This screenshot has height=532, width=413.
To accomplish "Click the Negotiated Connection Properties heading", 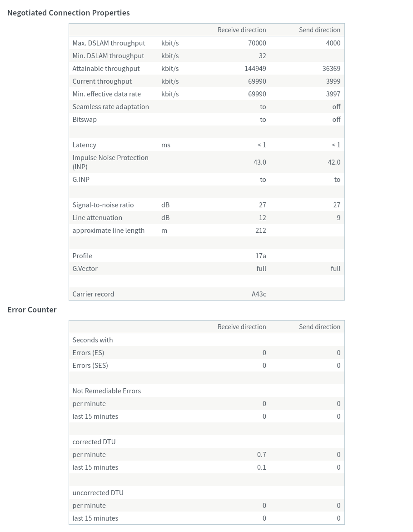I will tap(69, 13).
